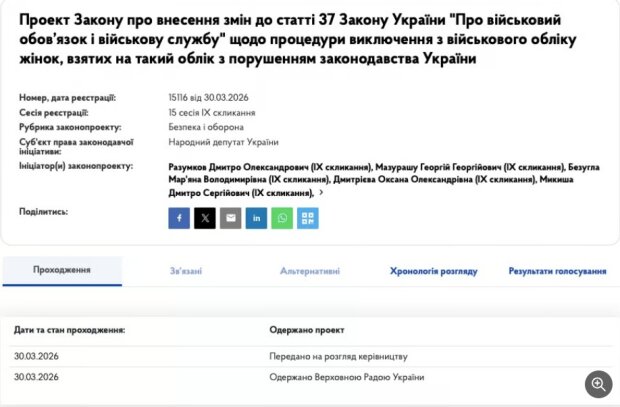Expand the initiators list chevron
Screen dimensions: 620x407
321,193
